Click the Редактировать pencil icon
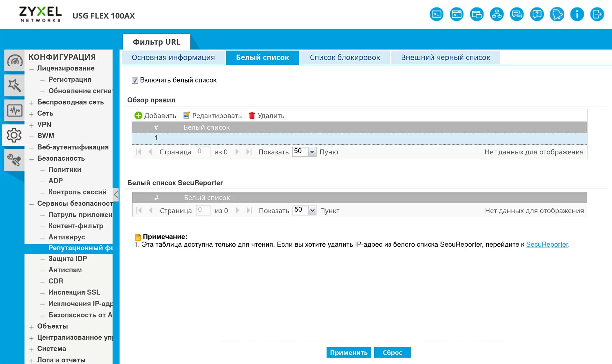 pyautogui.click(x=186, y=115)
